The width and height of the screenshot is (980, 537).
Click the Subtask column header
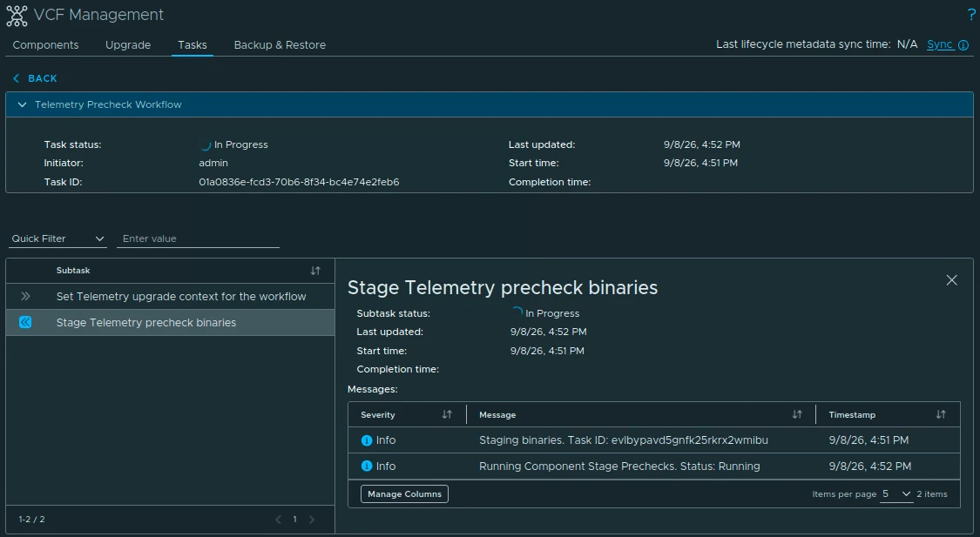73,271
